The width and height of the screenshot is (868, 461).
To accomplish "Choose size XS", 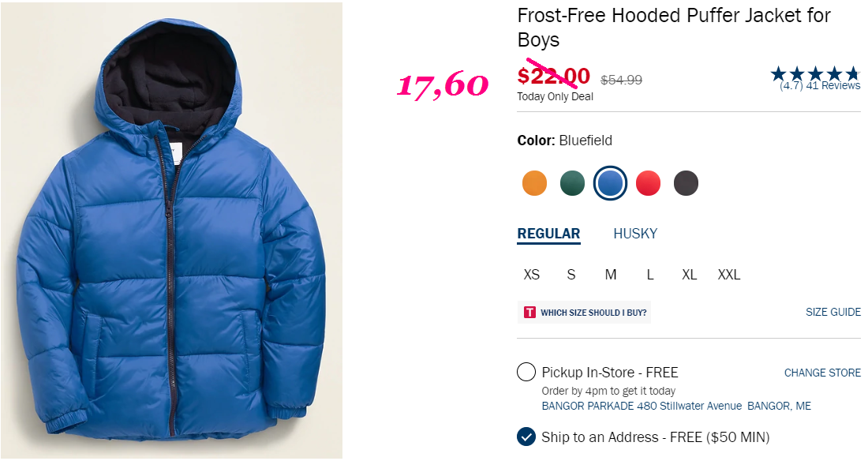I will 531,275.
